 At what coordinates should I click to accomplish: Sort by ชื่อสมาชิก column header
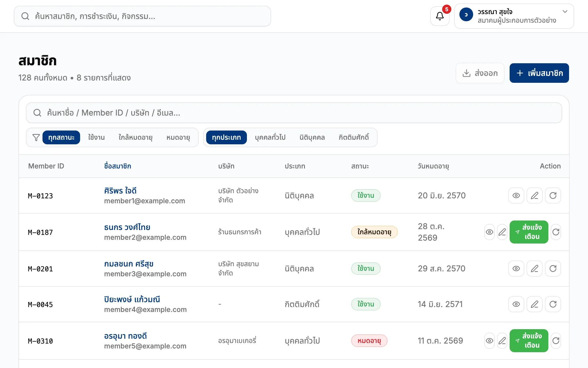point(117,166)
